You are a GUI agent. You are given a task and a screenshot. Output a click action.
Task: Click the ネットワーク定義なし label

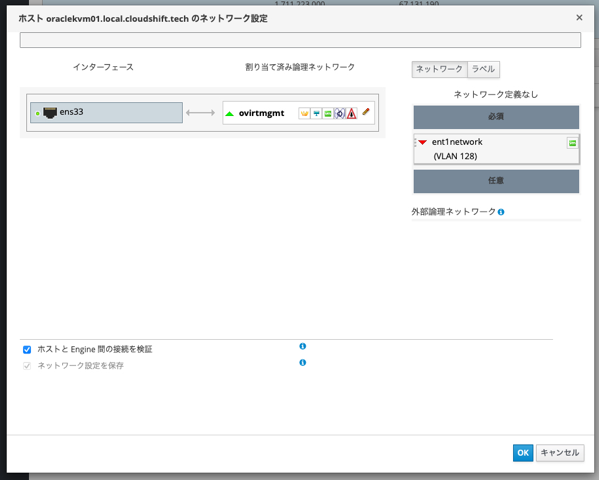(495, 94)
